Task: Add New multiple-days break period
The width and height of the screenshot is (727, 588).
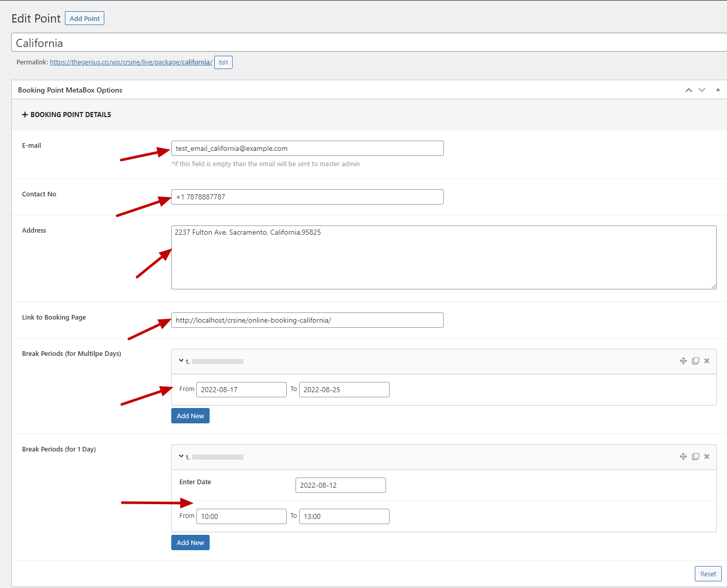Action: [x=190, y=416]
